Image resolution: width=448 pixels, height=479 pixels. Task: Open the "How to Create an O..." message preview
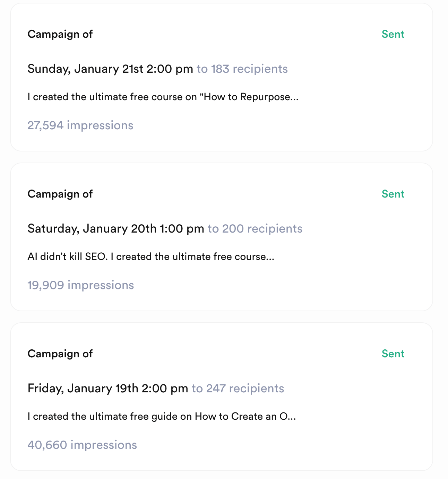coord(162,417)
